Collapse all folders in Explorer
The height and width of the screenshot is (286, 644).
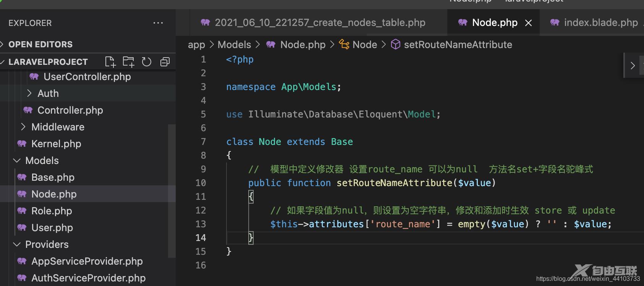click(165, 62)
